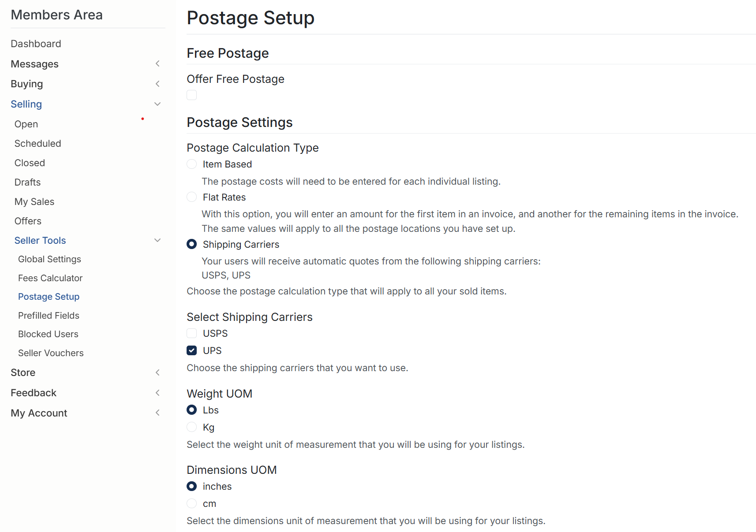Open the Fees Calculator
Viewport: 756px width, 532px height.
[x=50, y=278]
